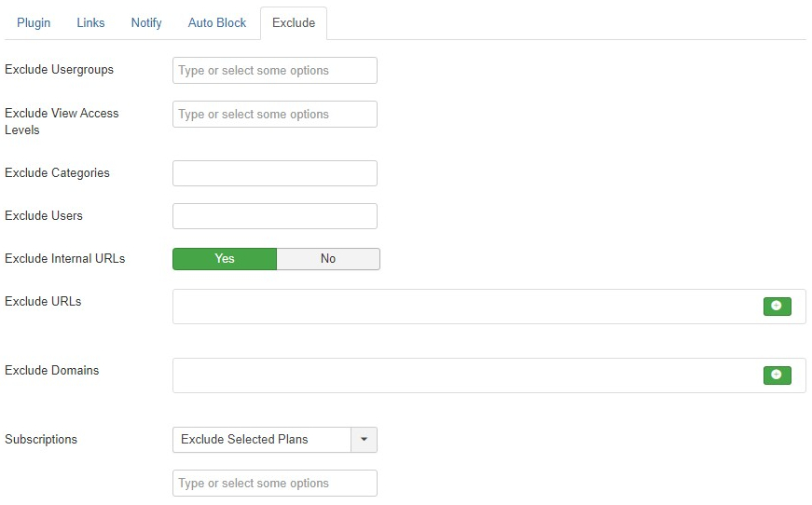Switch to the Plugin tab

(x=34, y=22)
